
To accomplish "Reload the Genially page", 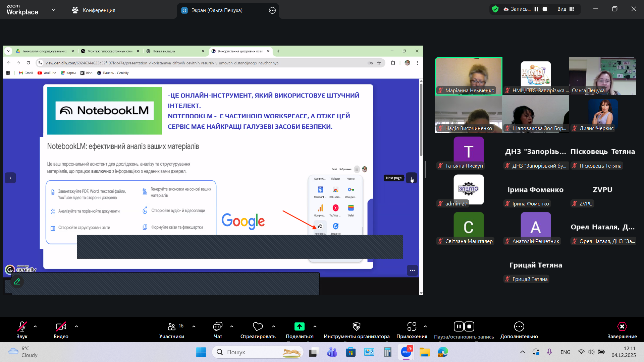I will click(x=29, y=63).
